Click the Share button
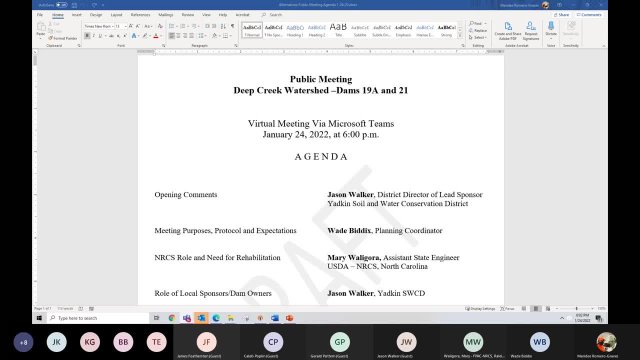This screenshot has height=360, width=640. click(562, 15)
